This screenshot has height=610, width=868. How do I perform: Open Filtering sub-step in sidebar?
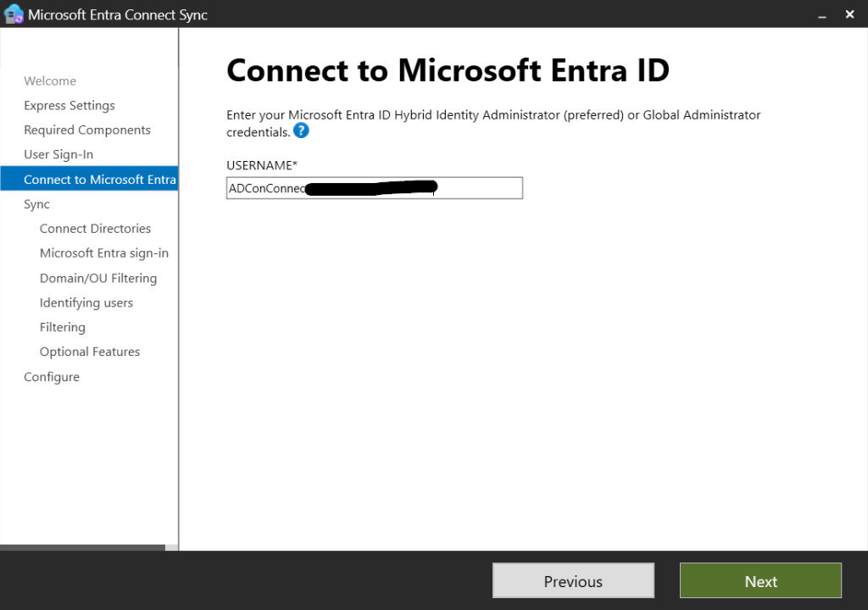(x=63, y=327)
